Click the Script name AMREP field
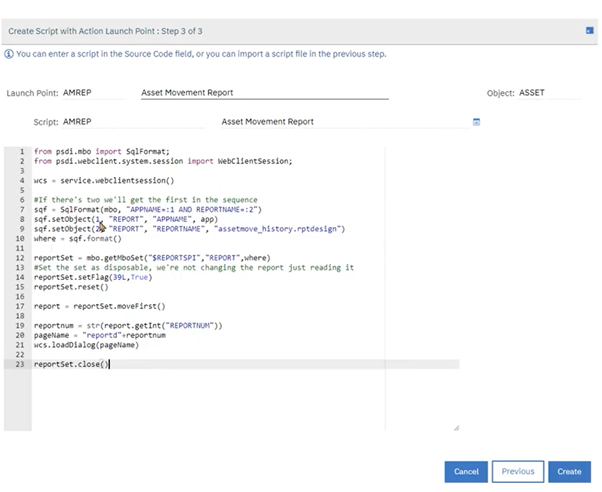 click(134, 122)
